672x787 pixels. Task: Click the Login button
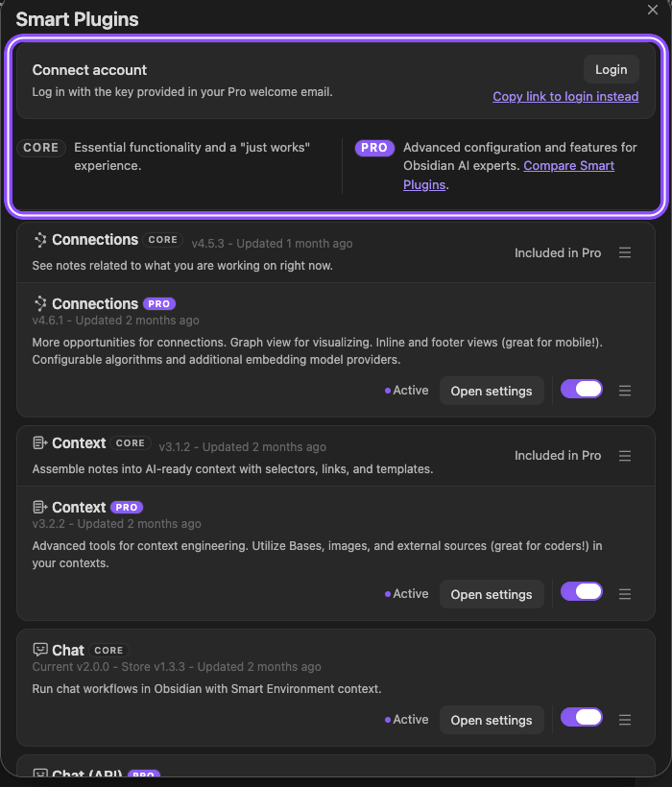coord(612,69)
